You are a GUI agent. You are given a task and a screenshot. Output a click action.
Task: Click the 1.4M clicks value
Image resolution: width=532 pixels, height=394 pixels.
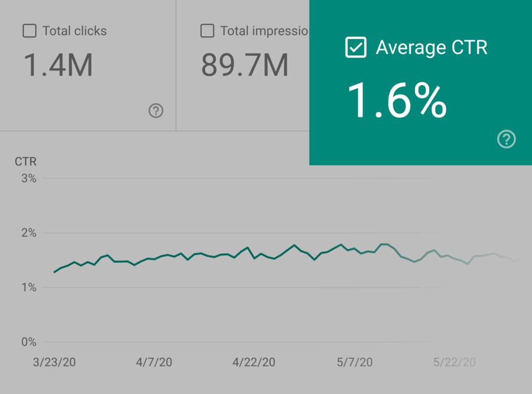point(58,65)
